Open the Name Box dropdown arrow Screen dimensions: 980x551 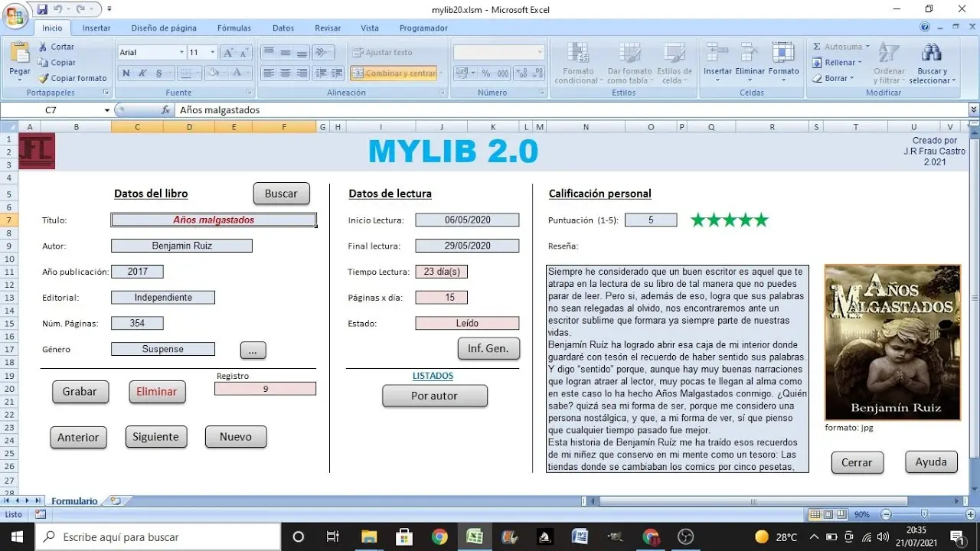point(107,110)
